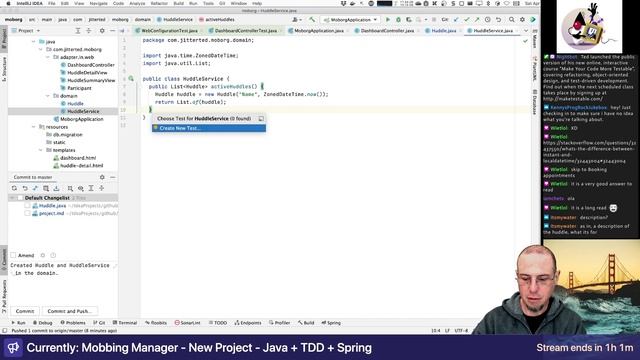Collapse the adapter.in.web package
640x360 pixels.
[48, 57]
